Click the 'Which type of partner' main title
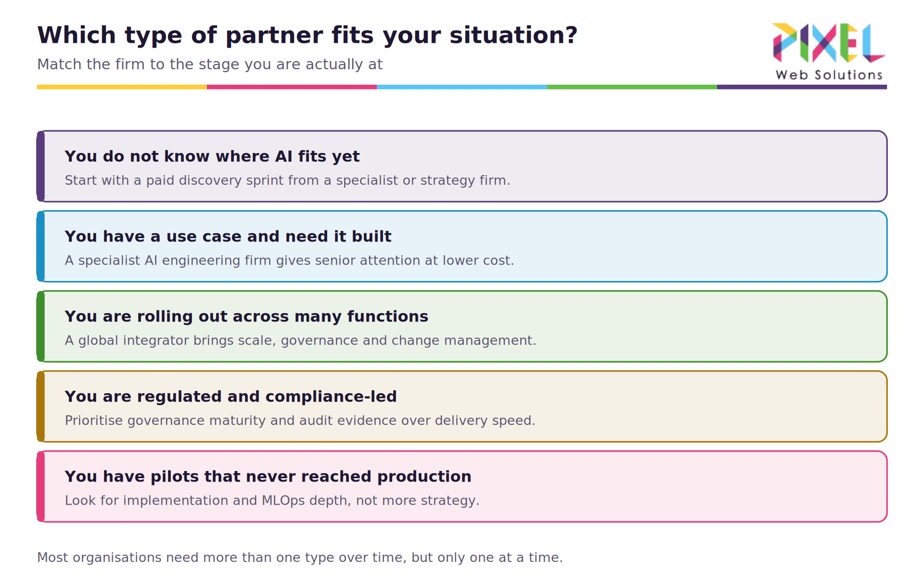924x585 pixels. [x=307, y=36]
